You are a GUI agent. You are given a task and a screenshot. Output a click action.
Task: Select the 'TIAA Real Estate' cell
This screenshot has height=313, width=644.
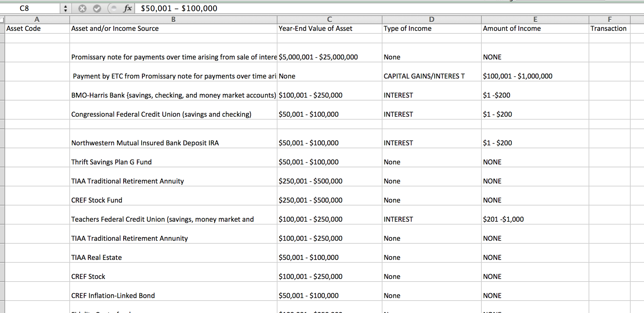coord(173,253)
